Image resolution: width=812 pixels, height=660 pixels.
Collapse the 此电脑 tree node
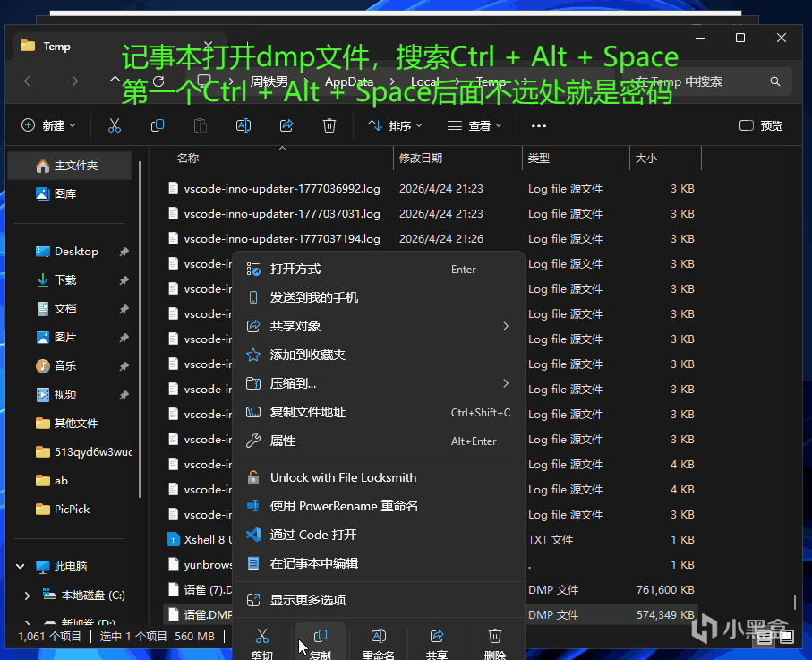pos(21,567)
